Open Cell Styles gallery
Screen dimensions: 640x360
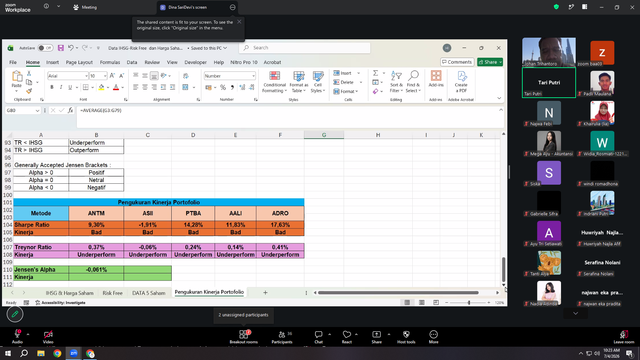(318, 82)
